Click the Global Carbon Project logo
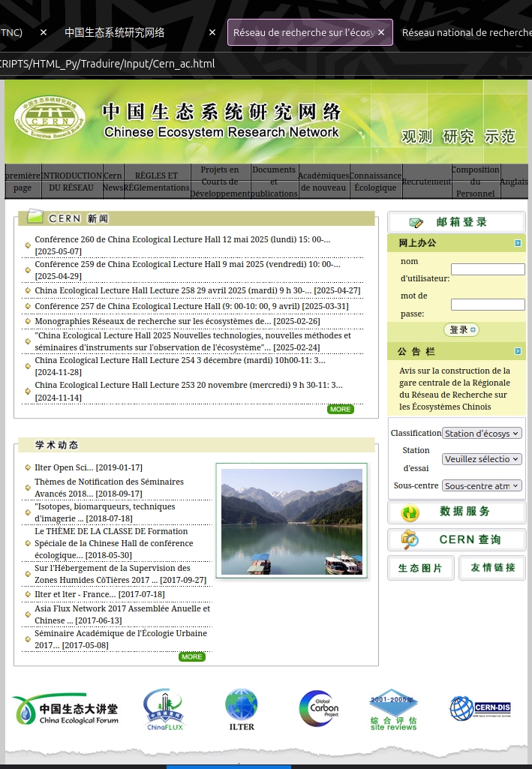The width and height of the screenshot is (532, 769). (x=319, y=709)
